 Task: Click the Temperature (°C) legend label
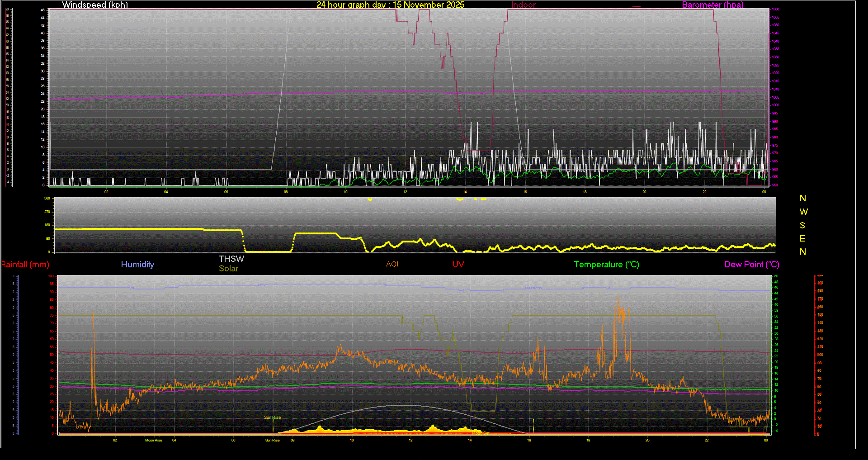click(x=606, y=265)
